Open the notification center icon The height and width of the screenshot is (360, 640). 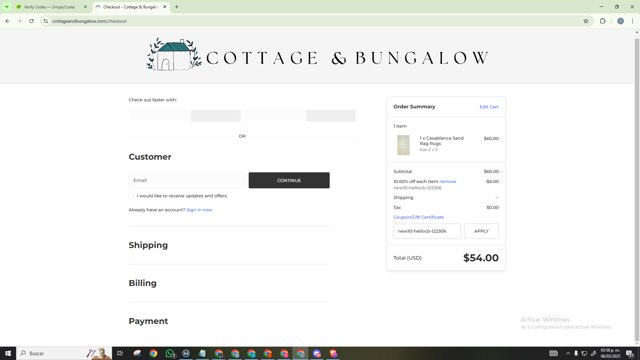tap(630, 353)
